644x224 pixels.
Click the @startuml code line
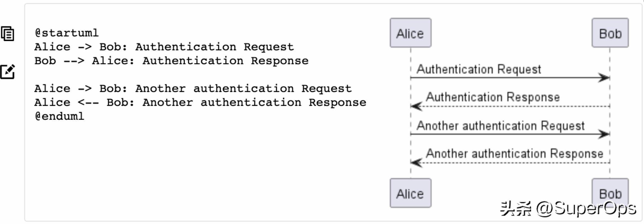pyautogui.click(x=67, y=33)
